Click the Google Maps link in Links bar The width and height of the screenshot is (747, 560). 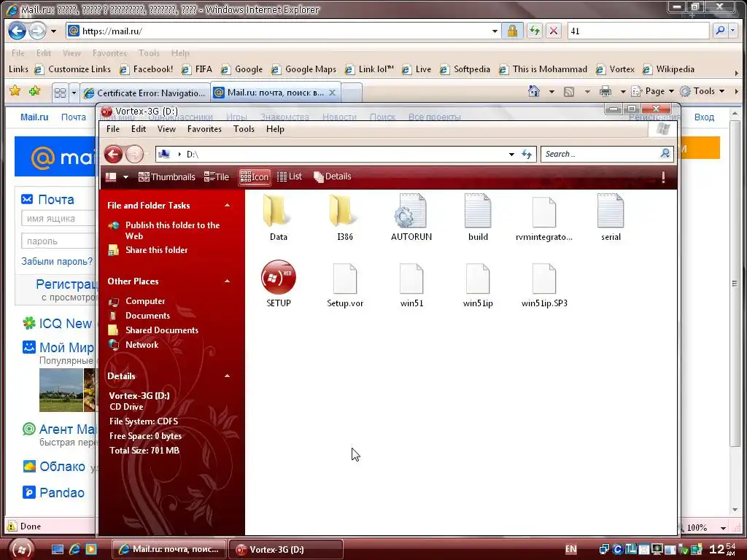pos(303,69)
